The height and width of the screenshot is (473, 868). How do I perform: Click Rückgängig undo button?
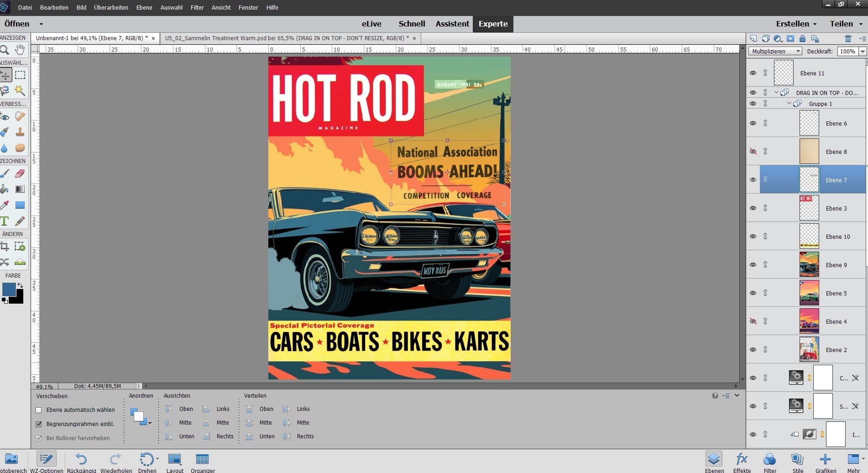[x=81, y=462]
